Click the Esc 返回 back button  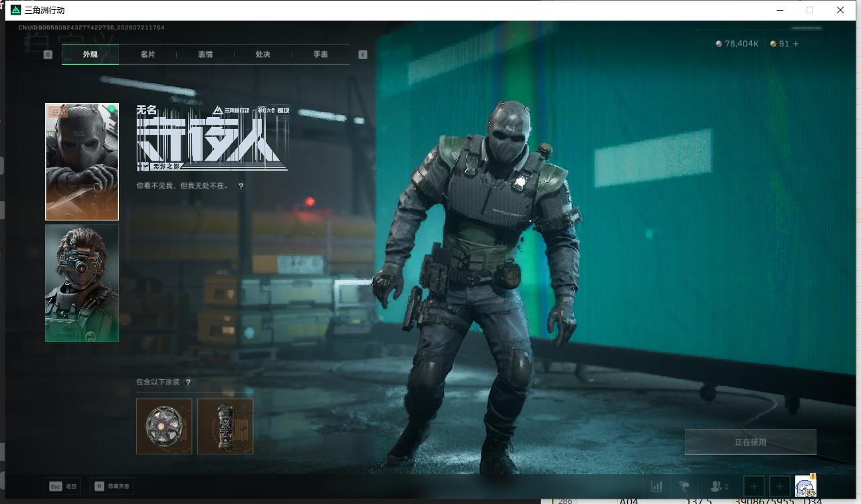(63, 486)
